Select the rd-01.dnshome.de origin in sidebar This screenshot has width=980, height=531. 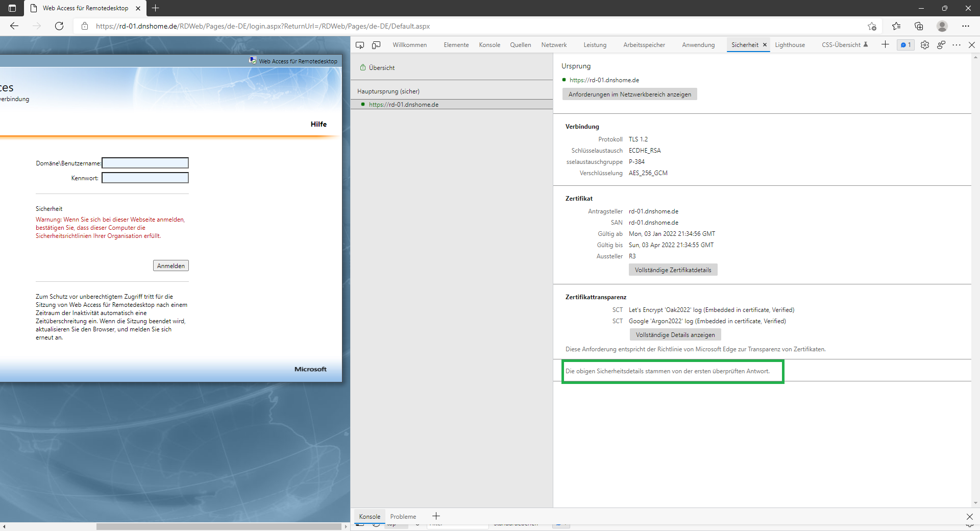click(403, 105)
